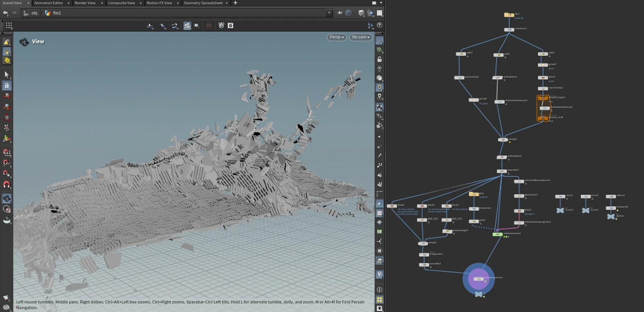Select the top yellow shape tool icon
The image size is (644, 312).
pyautogui.click(x=7, y=42)
